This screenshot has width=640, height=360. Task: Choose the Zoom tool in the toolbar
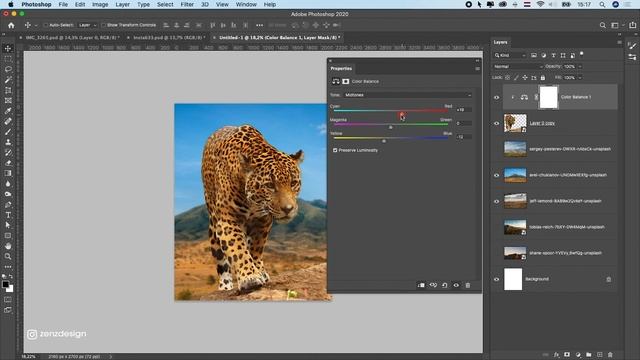pyautogui.click(x=8, y=256)
